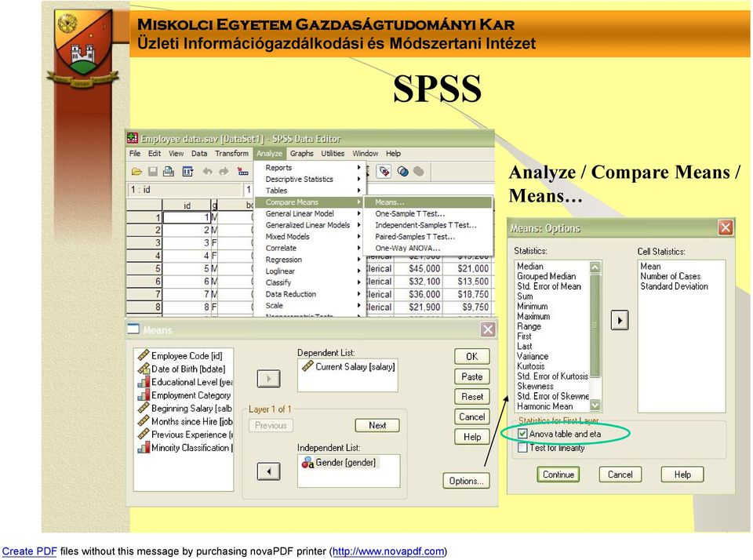Expand the Reports submenu
The image size is (753, 560).
[x=310, y=168]
